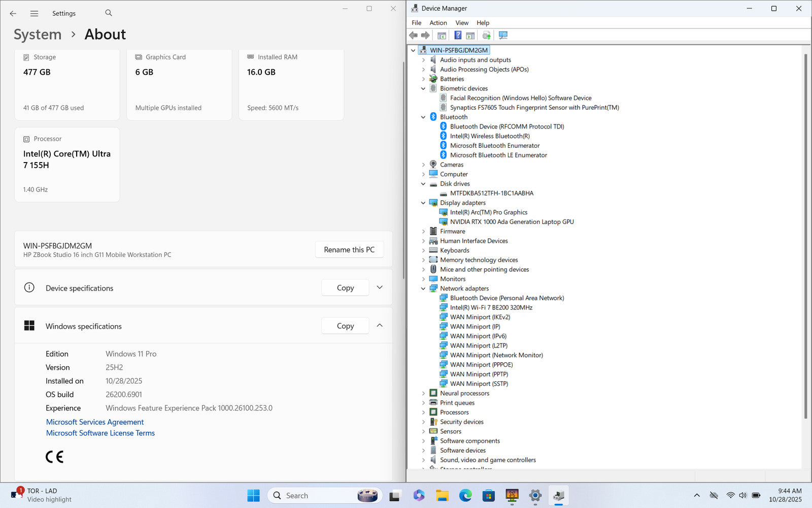
Task: Open the Microsoft Software License Terms link
Action: point(100,433)
